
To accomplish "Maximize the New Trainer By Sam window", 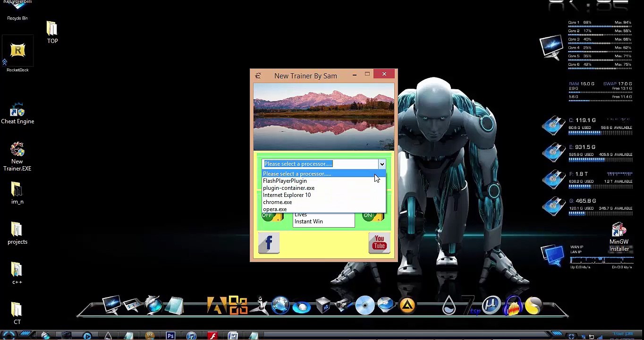I will [x=367, y=75].
